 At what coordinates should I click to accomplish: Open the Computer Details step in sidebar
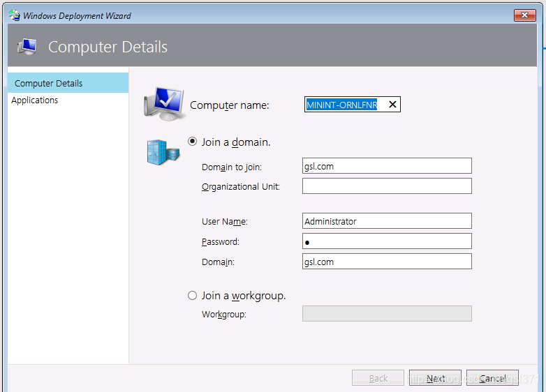(x=68, y=83)
